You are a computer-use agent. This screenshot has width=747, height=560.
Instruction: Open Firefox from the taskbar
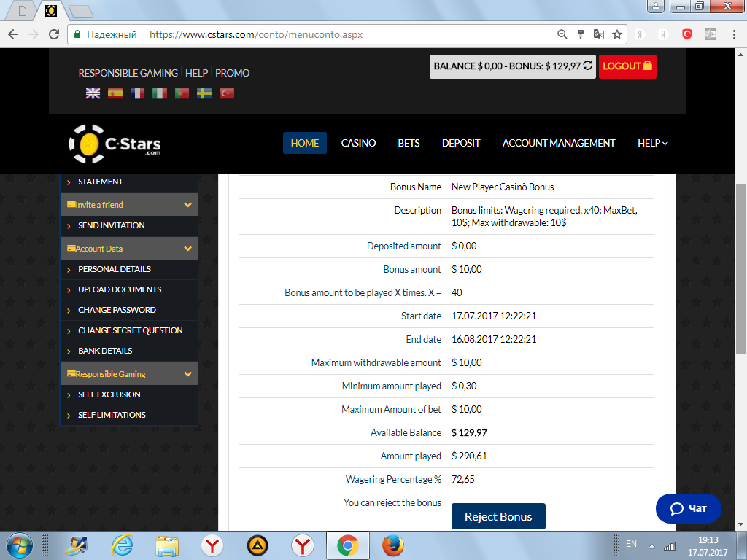(x=392, y=545)
